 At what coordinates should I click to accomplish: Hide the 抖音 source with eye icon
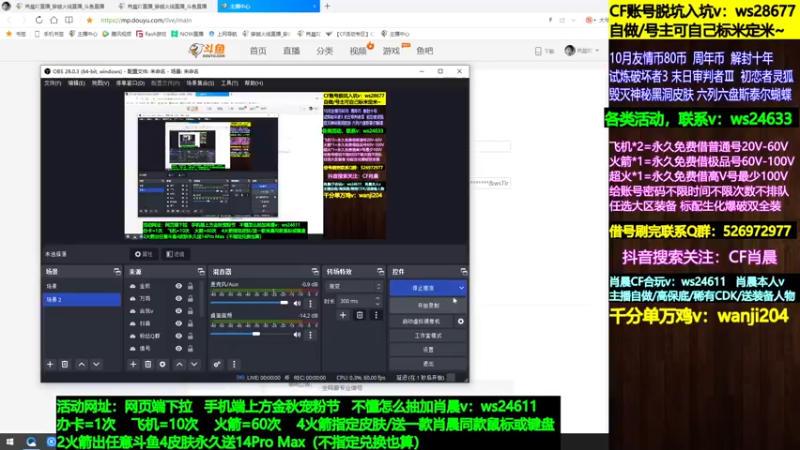coord(179,323)
